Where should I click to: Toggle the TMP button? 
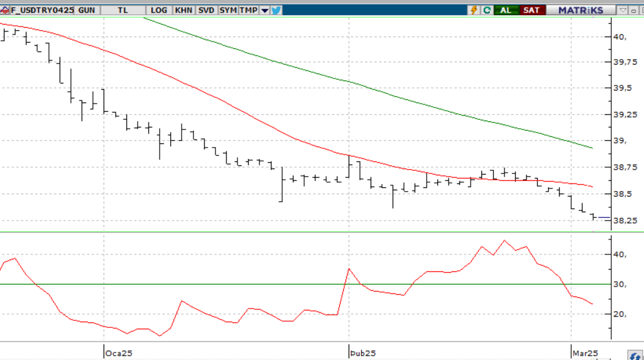point(249,10)
